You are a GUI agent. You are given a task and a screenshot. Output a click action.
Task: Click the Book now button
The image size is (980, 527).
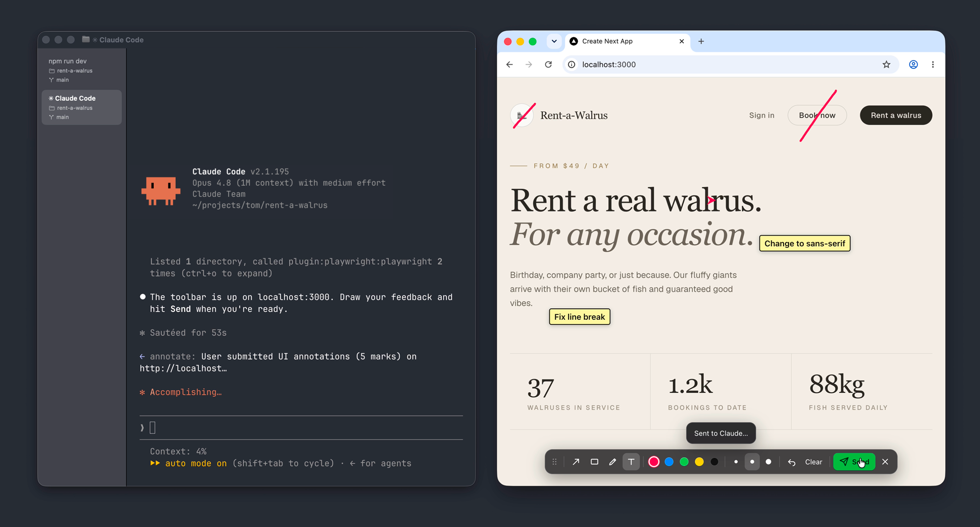pyautogui.click(x=817, y=115)
